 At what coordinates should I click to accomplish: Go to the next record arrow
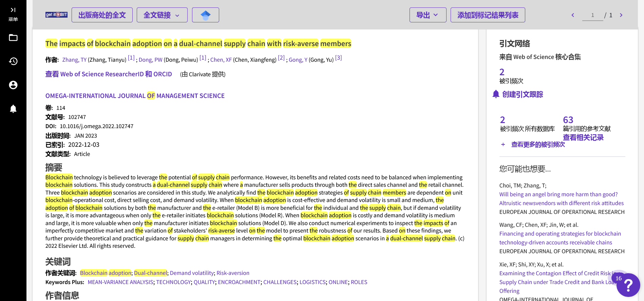(x=621, y=15)
